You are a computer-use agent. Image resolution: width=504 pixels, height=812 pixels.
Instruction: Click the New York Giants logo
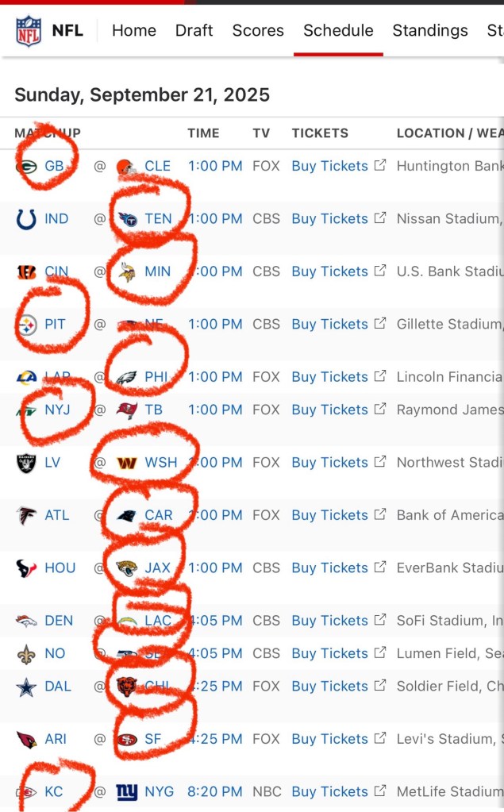coord(127,792)
